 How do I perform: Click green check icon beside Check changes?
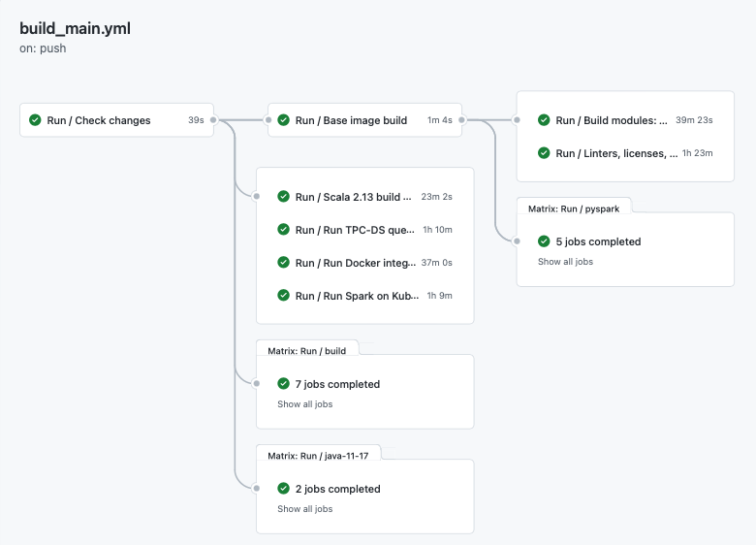35,120
